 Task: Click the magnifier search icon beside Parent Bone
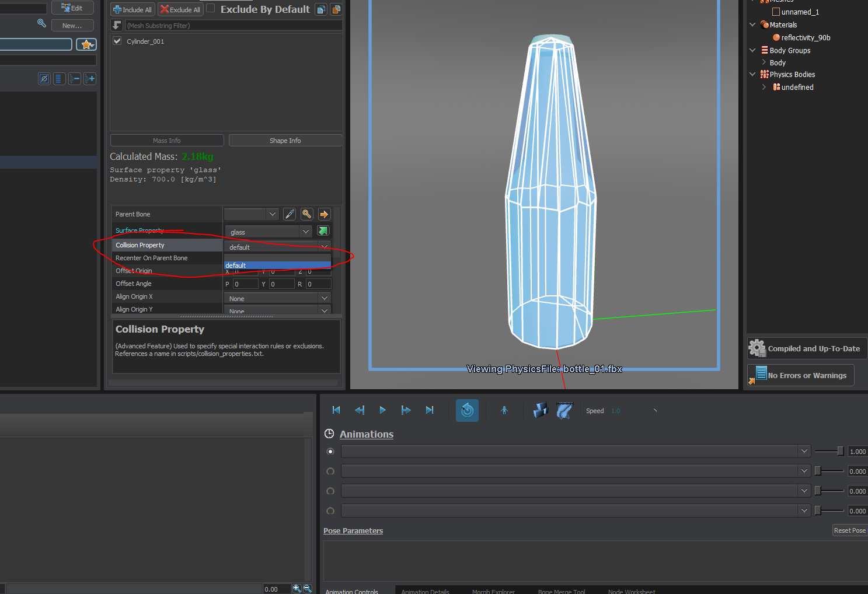pyautogui.click(x=306, y=214)
